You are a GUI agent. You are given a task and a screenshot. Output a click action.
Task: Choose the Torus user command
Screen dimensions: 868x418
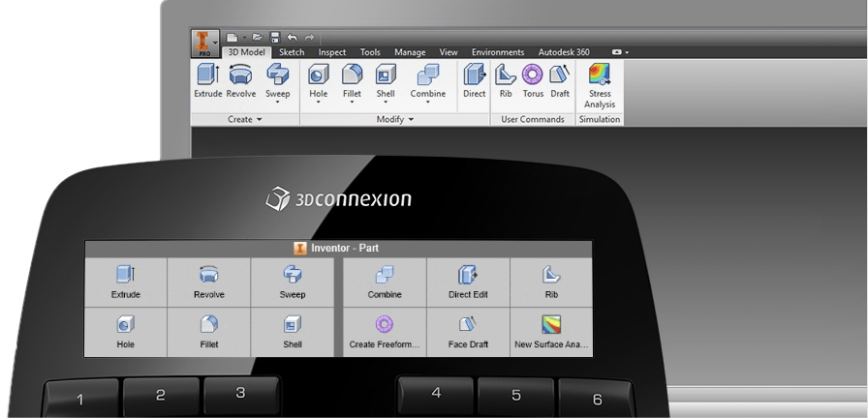coord(533,80)
